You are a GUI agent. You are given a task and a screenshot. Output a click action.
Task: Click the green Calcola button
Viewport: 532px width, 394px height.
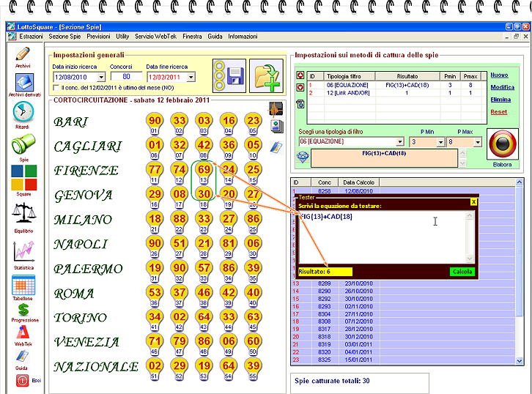tap(462, 272)
